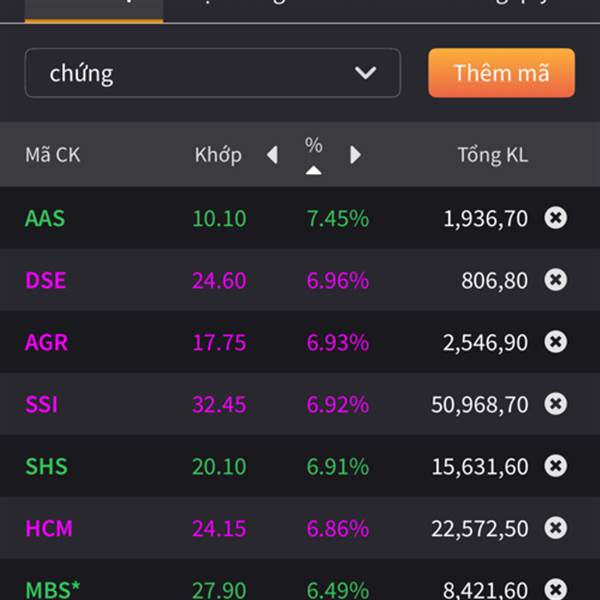Sort by Mã CK column header

point(52,155)
